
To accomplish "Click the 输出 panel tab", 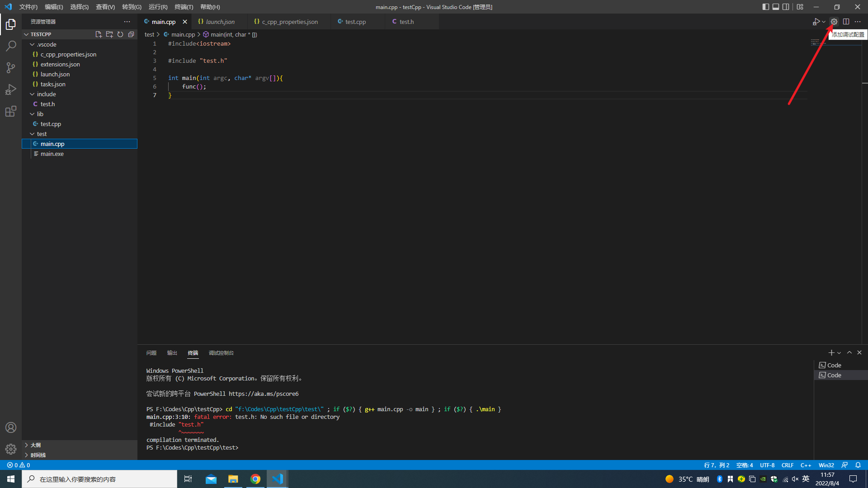I will pos(172,353).
